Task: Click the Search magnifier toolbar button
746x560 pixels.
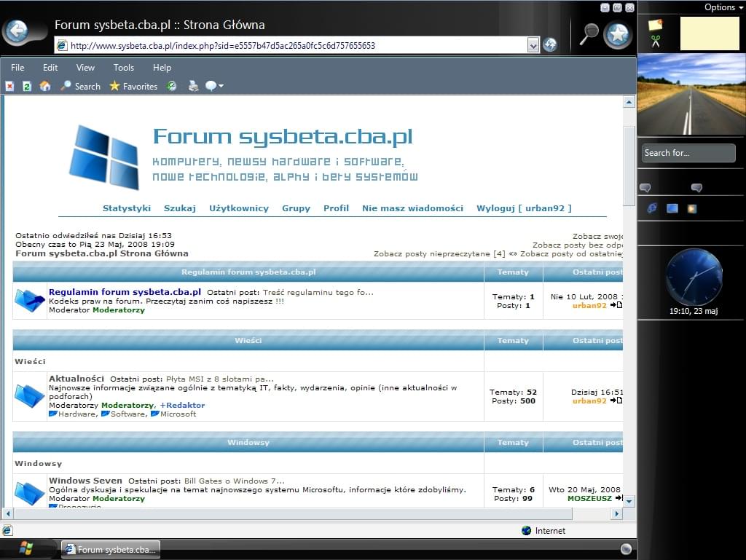Action: (80, 86)
